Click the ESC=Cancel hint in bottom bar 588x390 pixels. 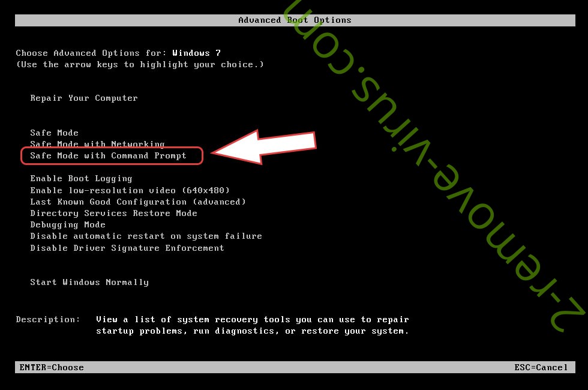pos(541,367)
